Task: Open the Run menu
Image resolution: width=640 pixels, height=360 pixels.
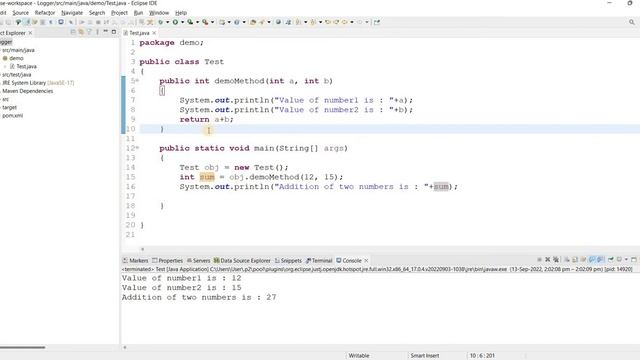Action: pos(138,13)
